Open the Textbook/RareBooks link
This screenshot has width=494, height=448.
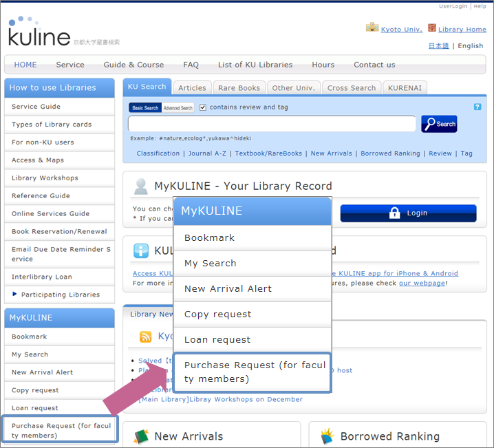(x=268, y=153)
